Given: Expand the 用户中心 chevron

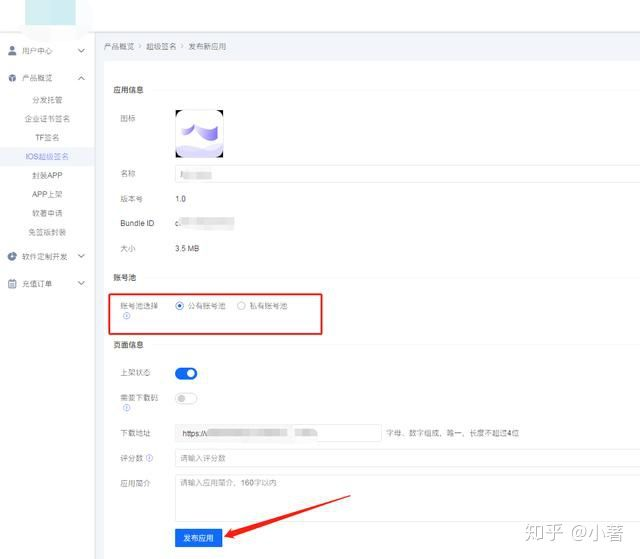Looking at the screenshot, I should point(81,51).
